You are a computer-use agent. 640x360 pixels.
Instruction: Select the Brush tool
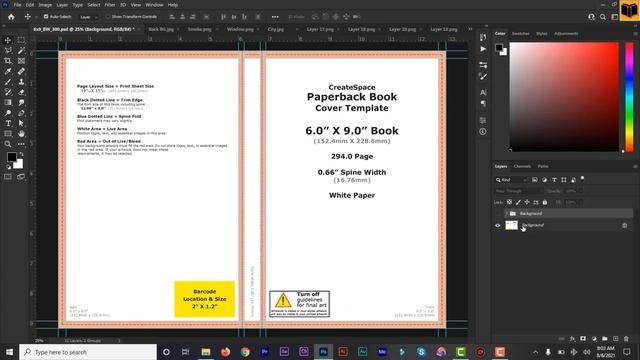(8, 82)
